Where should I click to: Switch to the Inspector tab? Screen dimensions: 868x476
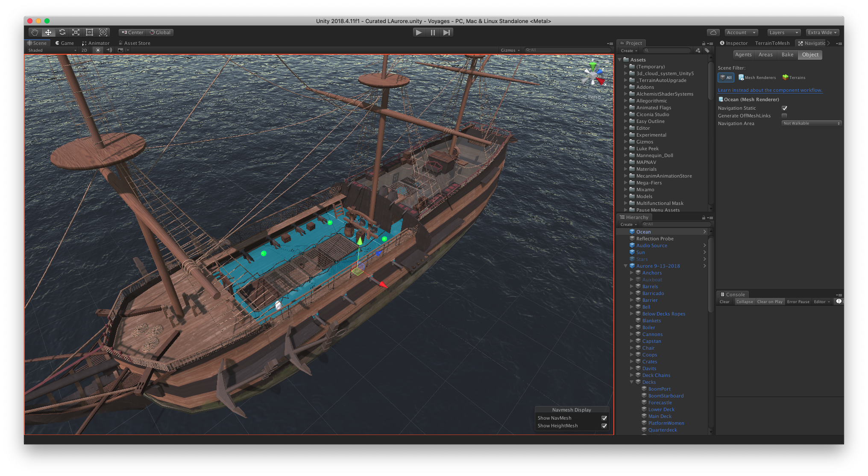coord(733,43)
